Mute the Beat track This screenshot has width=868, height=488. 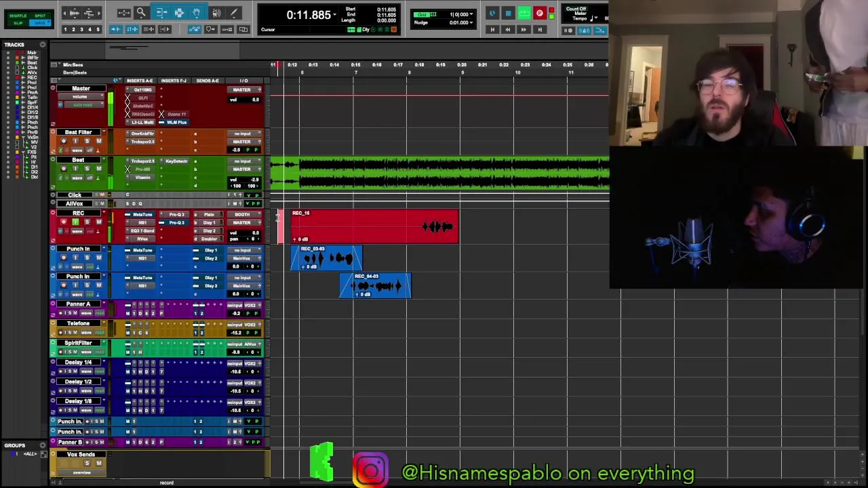[98, 169]
